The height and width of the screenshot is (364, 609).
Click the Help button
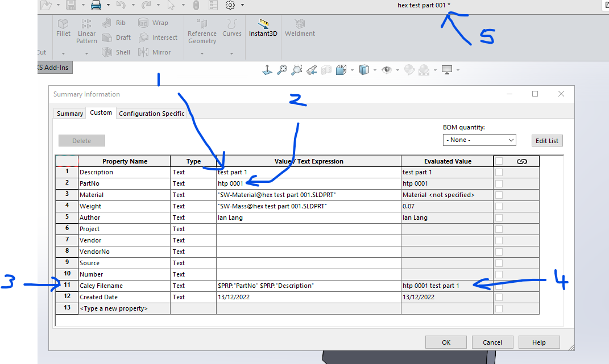click(x=538, y=342)
